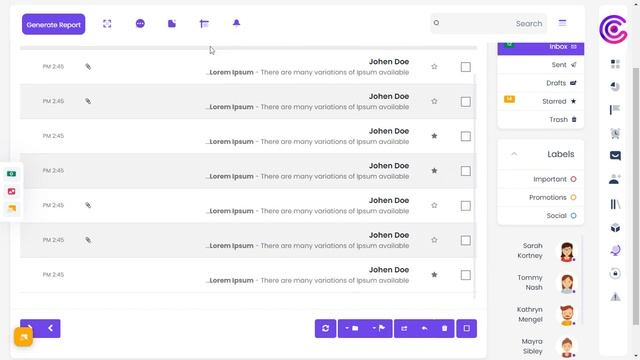This screenshot has height=360, width=640.
Task: Open the dashboard grid icon in right sidebar
Action: [x=615, y=64]
